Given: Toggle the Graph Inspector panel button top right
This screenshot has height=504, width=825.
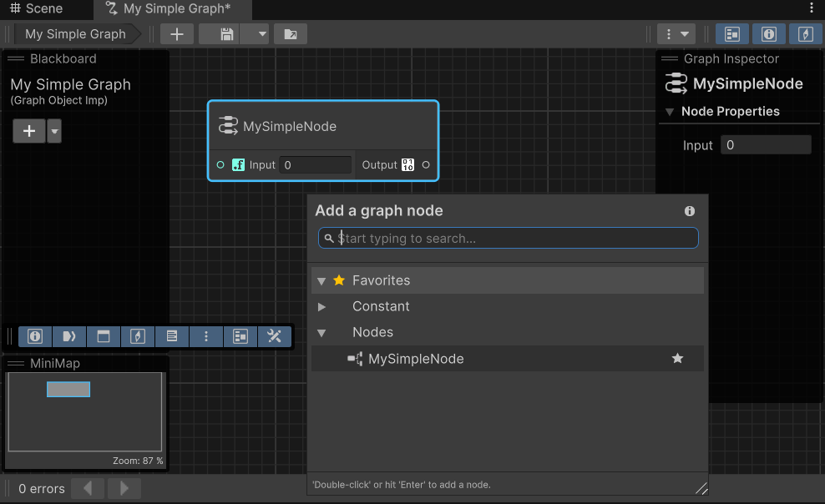Looking at the screenshot, I should click(x=767, y=33).
